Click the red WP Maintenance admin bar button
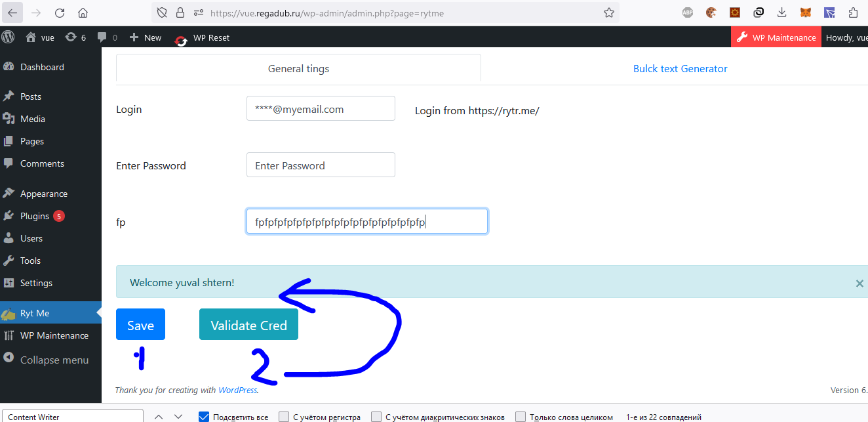The image size is (868, 422). click(x=776, y=37)
